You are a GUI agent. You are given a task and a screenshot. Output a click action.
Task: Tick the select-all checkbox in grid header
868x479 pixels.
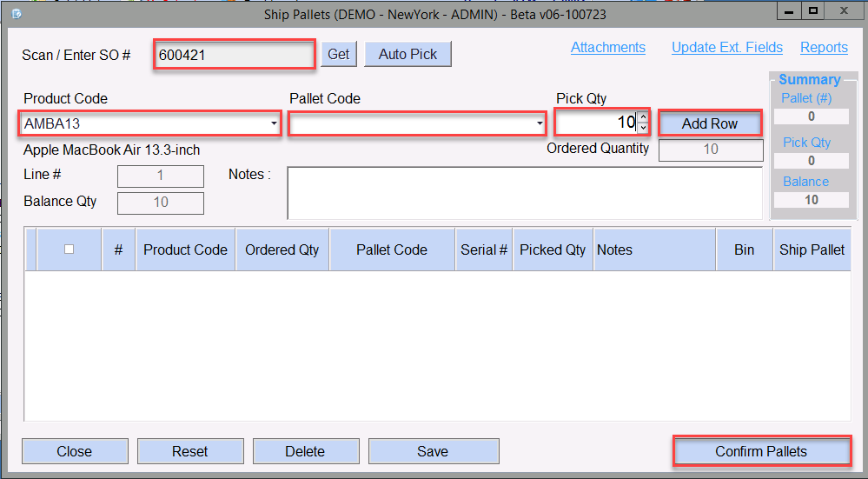click(70, 249)
